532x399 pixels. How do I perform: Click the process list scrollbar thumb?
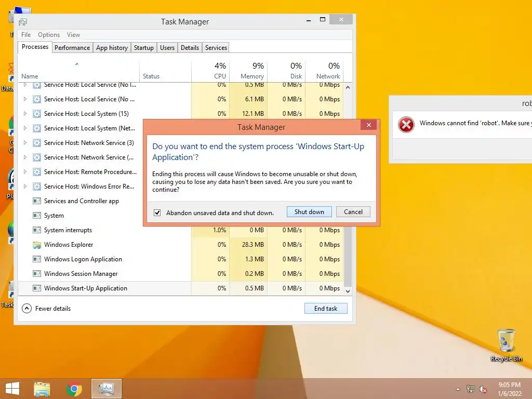click(x=348, y=256)
